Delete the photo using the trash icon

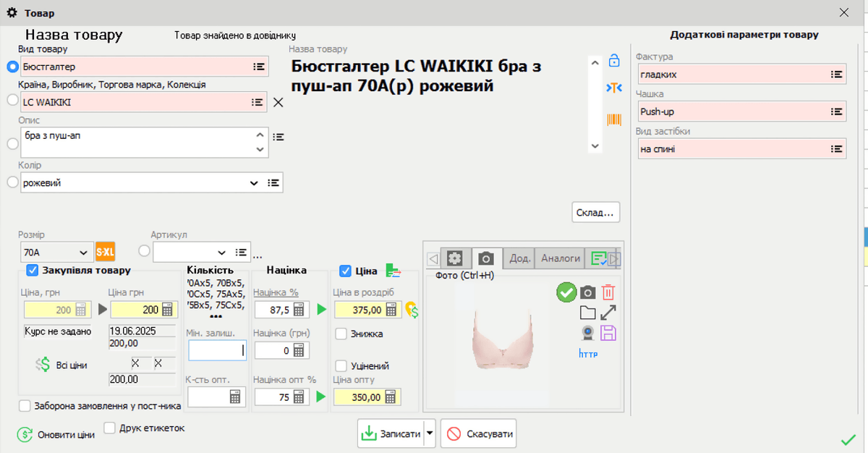coord(607,292)
